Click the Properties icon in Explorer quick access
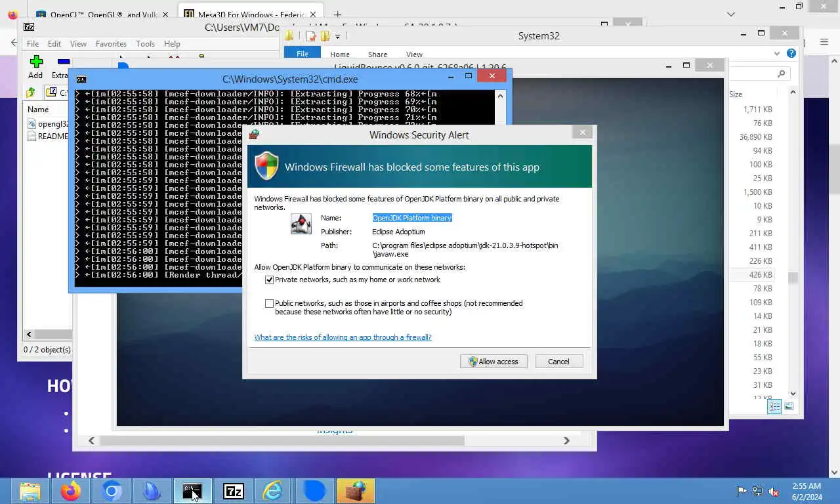This screenshot has height=504, width=840. [x=311, y=36]
